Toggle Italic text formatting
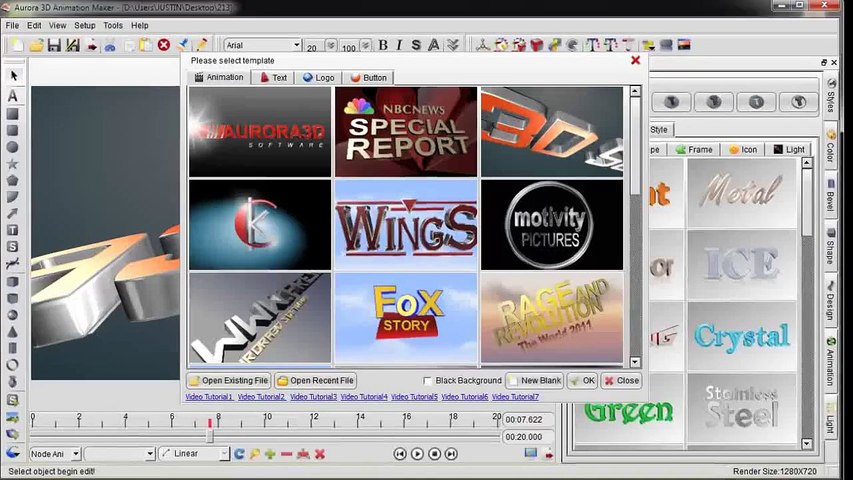This screenshot has width=853, height=480. [x=399, y=45]
